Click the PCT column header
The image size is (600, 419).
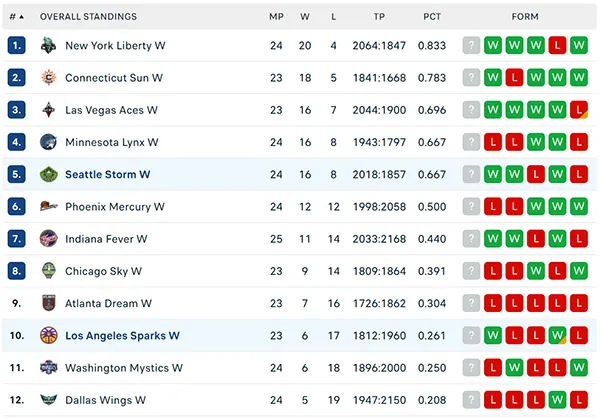point(432,17)
